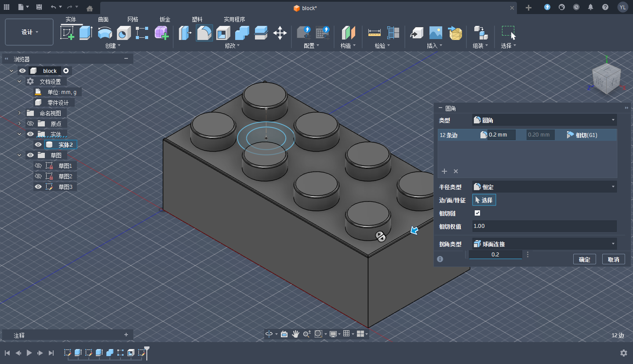The height and width of the screenshot is (364, 633).
Task: Click the Shell tool icon
Action: tap(223, 33)
